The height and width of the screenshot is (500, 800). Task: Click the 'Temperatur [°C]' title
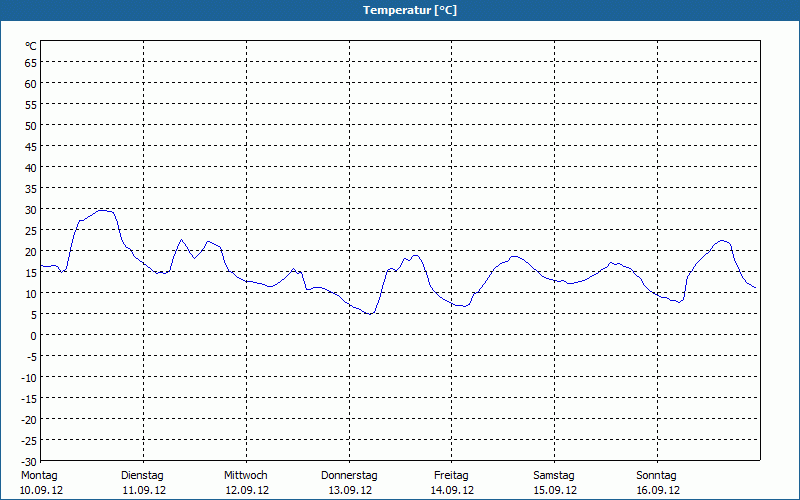point(410,10)
